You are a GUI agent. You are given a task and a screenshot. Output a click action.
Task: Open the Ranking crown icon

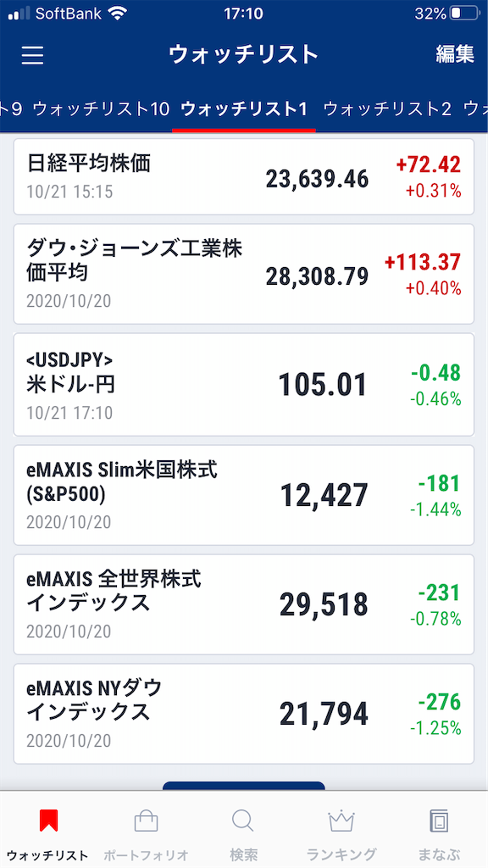coord(341,821)
